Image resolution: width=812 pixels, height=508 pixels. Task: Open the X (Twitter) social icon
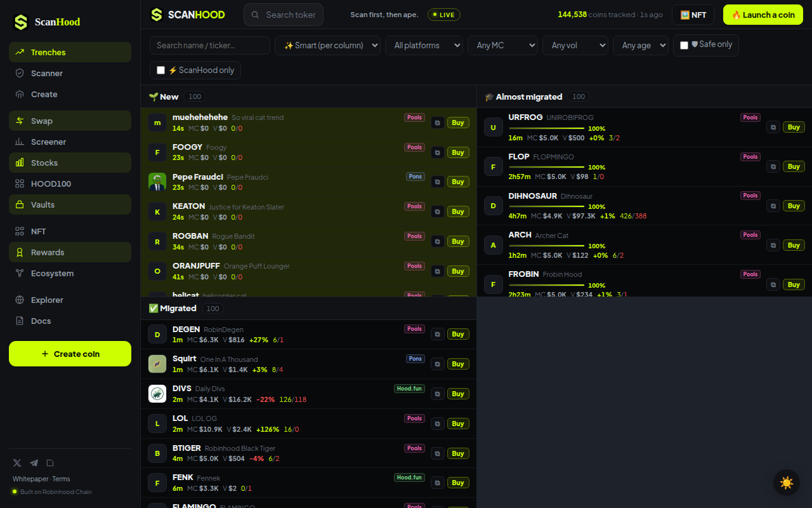pos(17,463)
